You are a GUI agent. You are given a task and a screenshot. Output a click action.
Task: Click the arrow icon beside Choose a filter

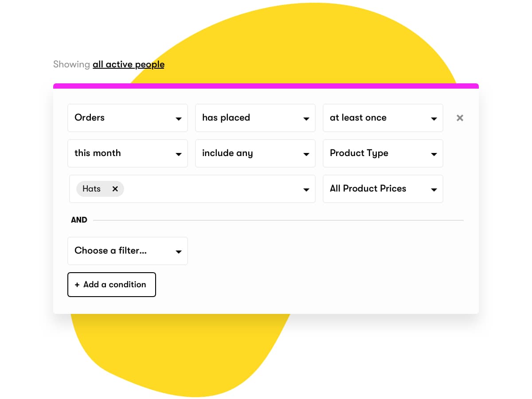[x=178, y=252]
